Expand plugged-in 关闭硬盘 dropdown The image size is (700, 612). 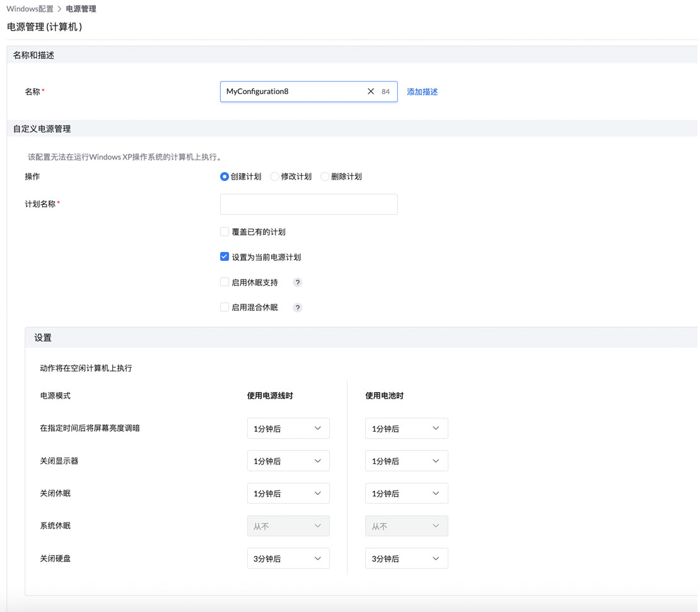(288, 558)
